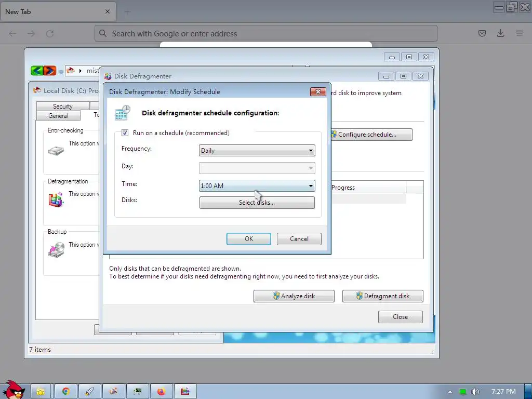Open Firefox from the taskbar
Viewport: 532px width, 399px height.
[x=161, y=392]
